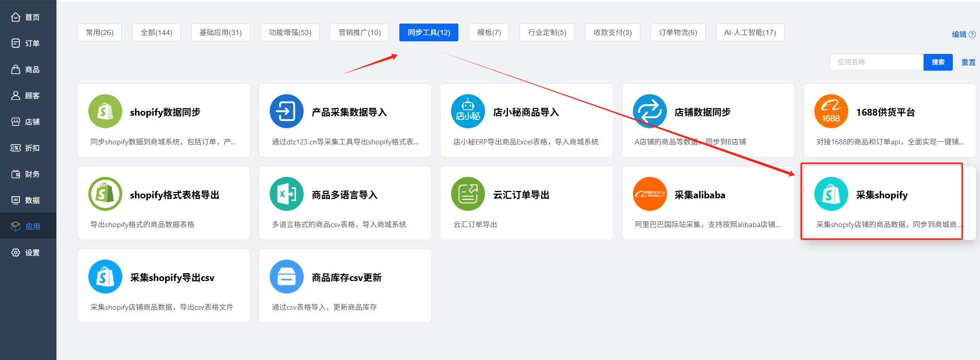
Task: Select the 店铺数据同步 sync icon
Action: click(x=649, y=111)
